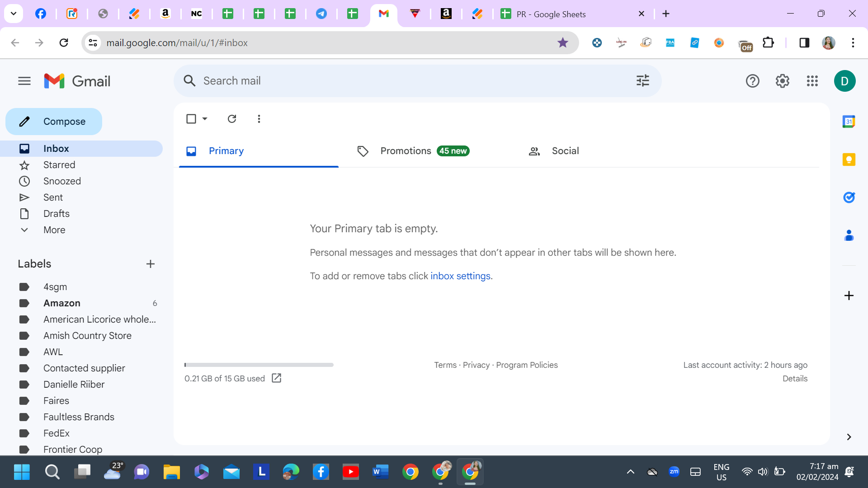Show the side panel chevron arrow
Screen dimensions: 868x488
849,437
